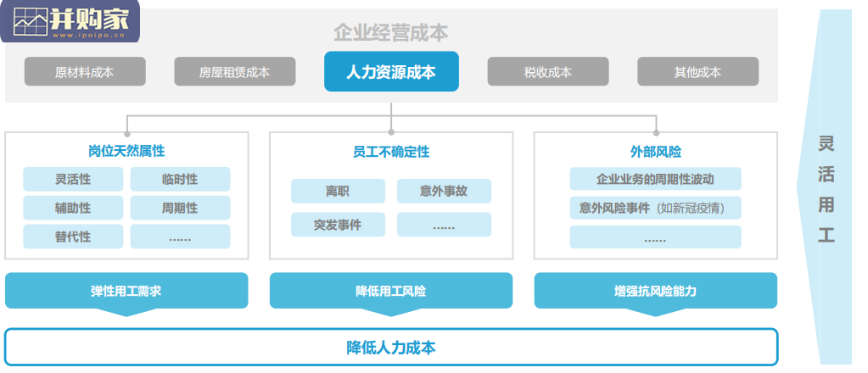This screenshot has width=868, height=373.
Task: Select the 突发事件 cell
Action: click(x=338, y=225)
